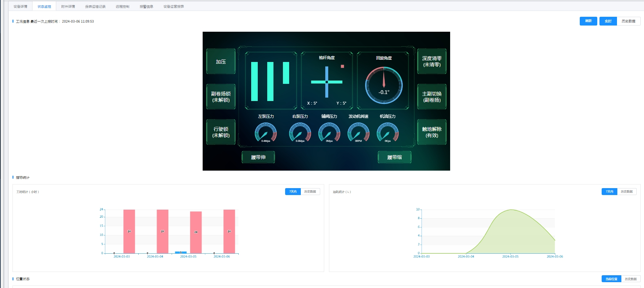Select 历史数据 for the 油耗统计 chart
Viewport: 644px width, 288px height.
(626, 192)
